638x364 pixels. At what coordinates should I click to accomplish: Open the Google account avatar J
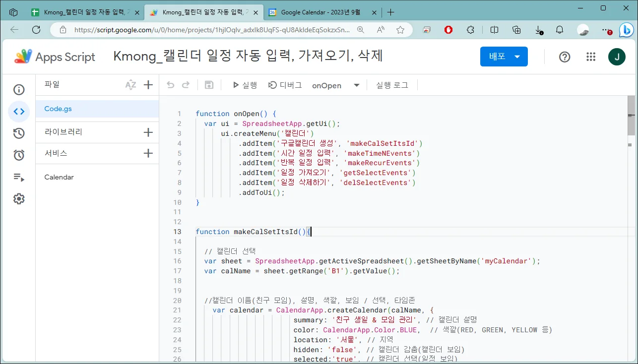tap(617, 57)
